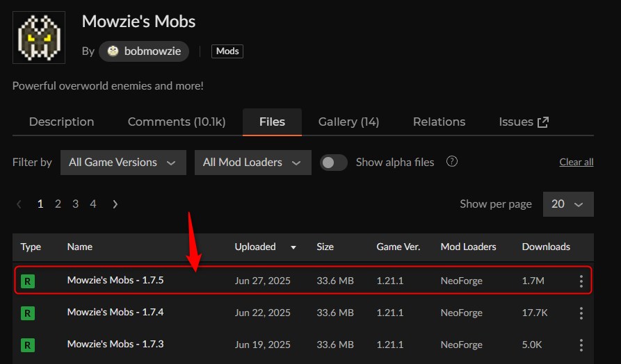Open the external Issues link
Image resolution: width=621 pixels, height=364 pixels.
(x=524, y=122)
